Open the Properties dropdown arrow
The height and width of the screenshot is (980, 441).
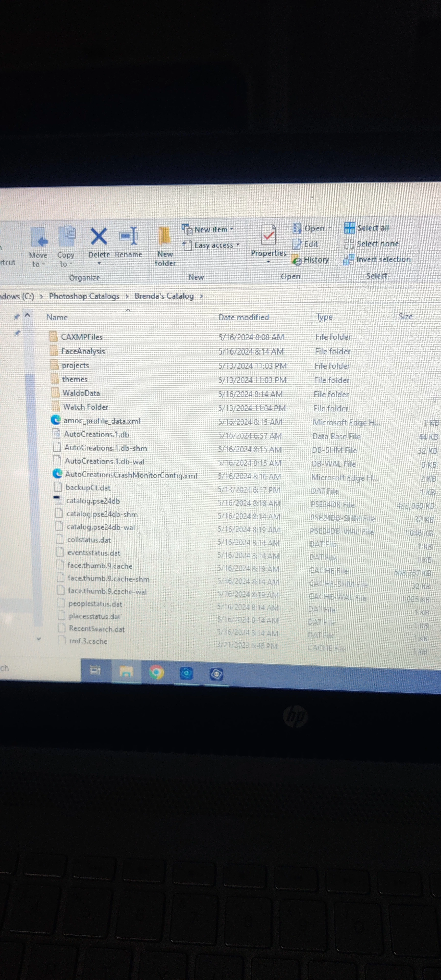268,262
